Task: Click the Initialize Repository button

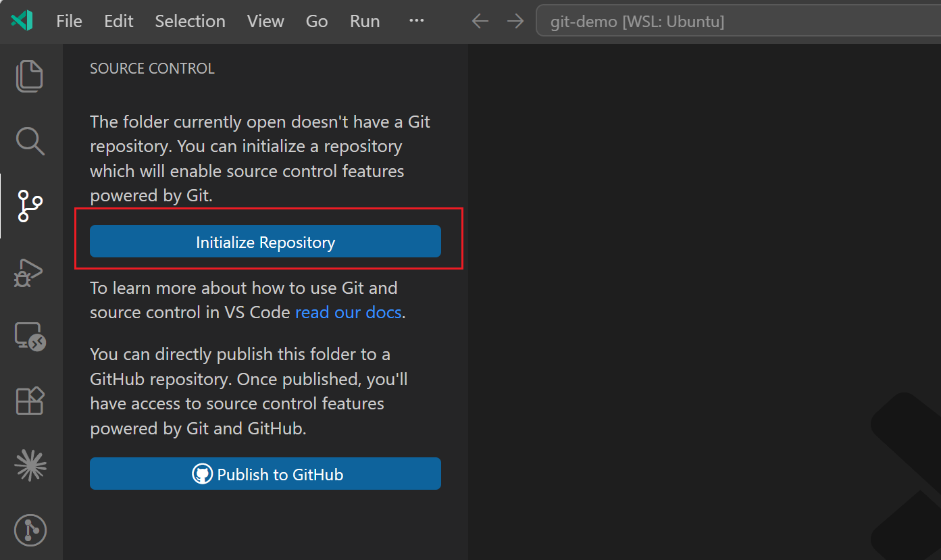Action: pyautogui.click(x=265, y=241)
